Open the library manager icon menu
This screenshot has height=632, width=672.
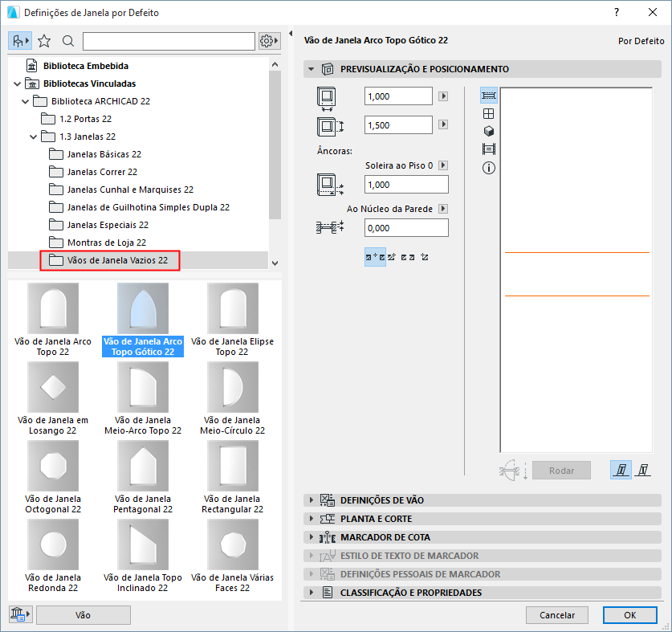20,614
